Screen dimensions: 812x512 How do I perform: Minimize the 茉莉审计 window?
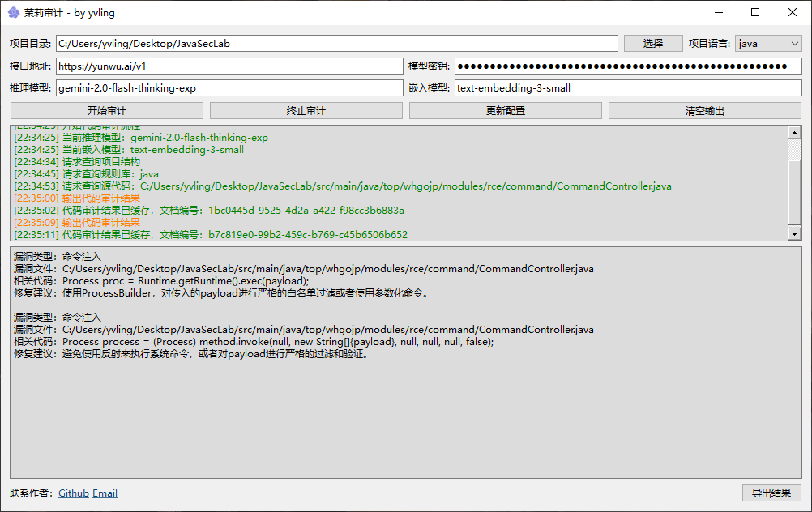point(718,12)
